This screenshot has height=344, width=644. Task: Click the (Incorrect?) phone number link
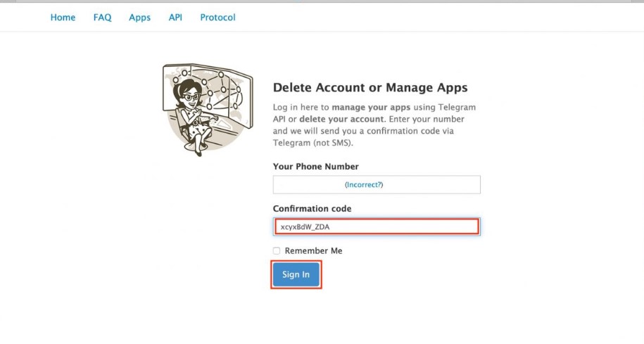(x=364, y=185)
